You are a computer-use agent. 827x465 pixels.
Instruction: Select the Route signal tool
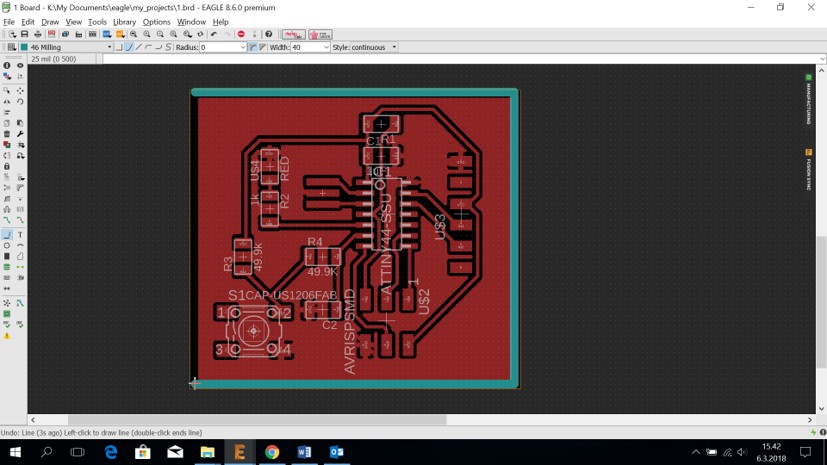(x=7, y=220)
